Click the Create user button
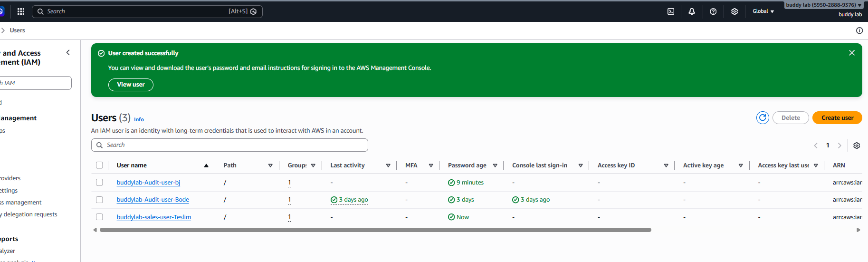Screen dimensions: 868x262 point(837,117)
